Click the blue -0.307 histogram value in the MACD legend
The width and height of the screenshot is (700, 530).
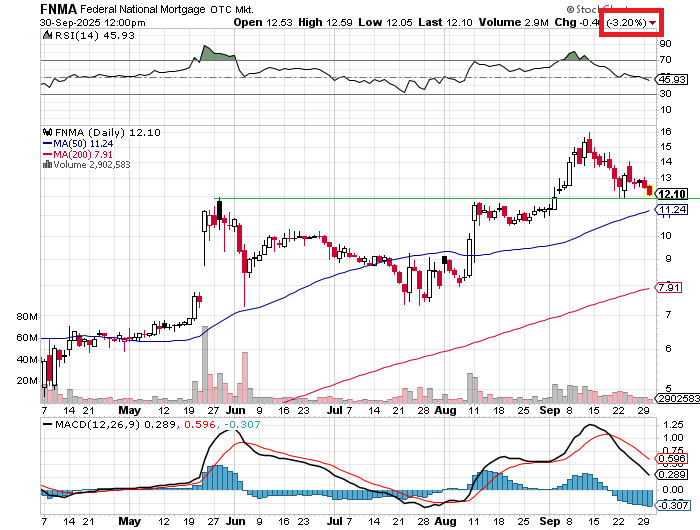tap(242, 424)
